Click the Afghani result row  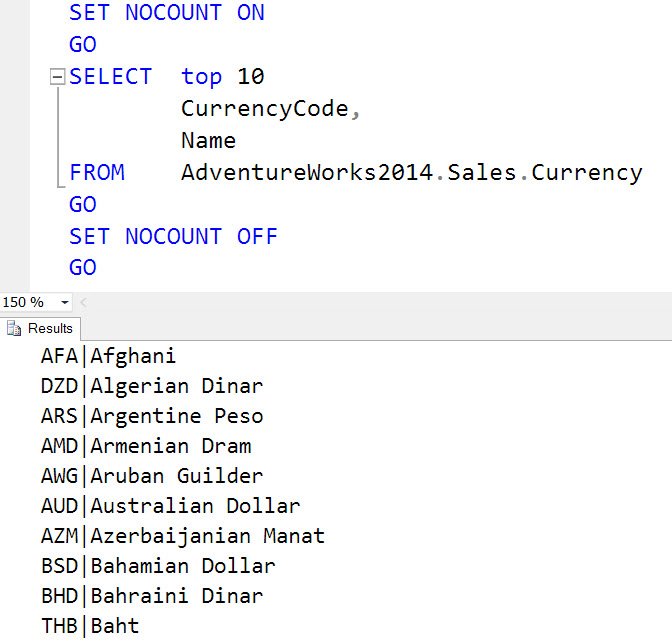108,357
